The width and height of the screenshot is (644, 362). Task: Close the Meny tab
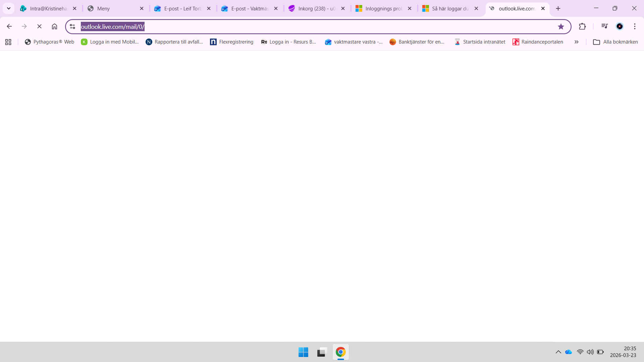click(142, 8)
